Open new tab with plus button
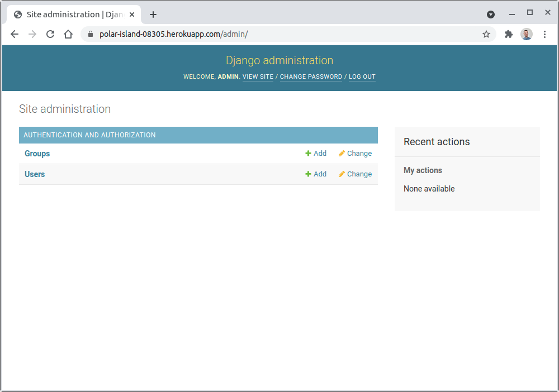 click(x=153, y=15)
